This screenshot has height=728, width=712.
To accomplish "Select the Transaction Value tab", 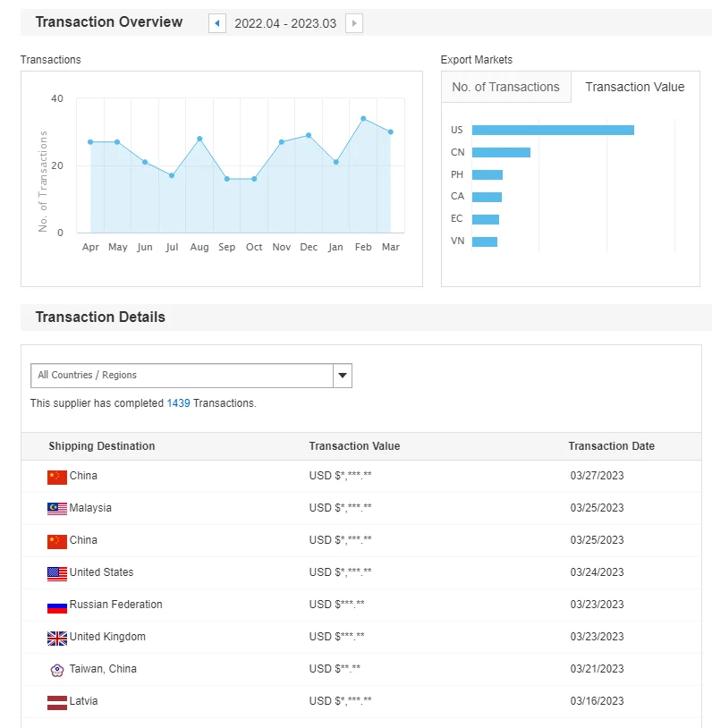I will (634, 87).
